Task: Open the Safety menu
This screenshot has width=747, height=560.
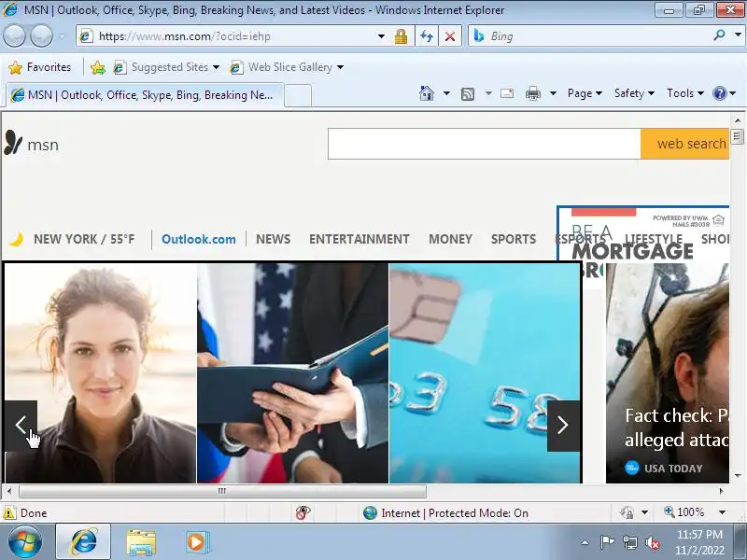Action: click(634, 93)
